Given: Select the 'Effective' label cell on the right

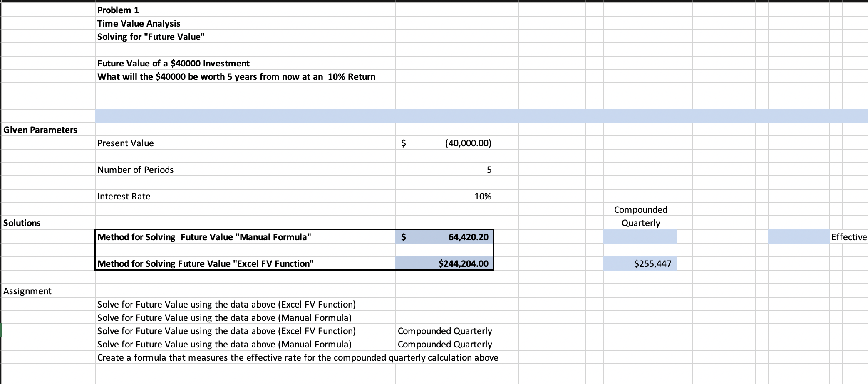Looking at the screenshot, I should [x=849, y=236].
